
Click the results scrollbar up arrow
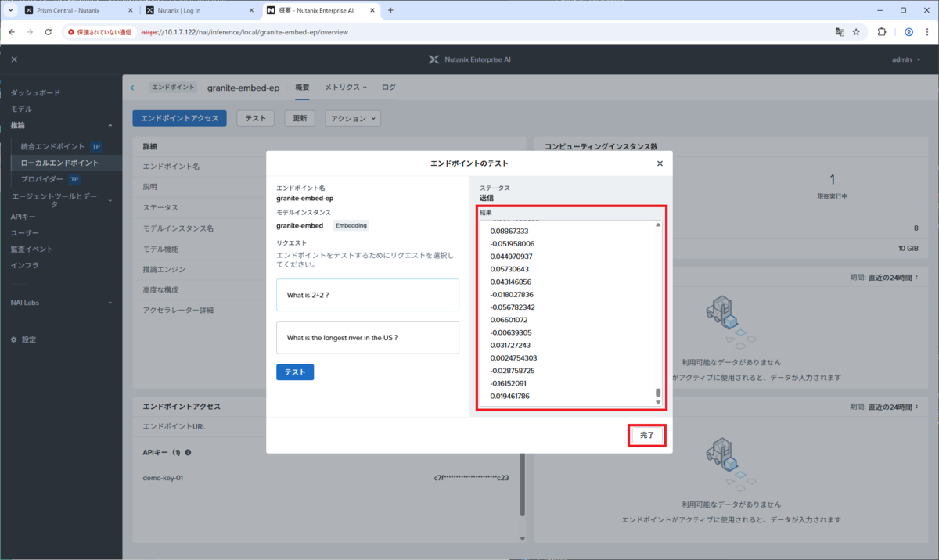point(658,224)
